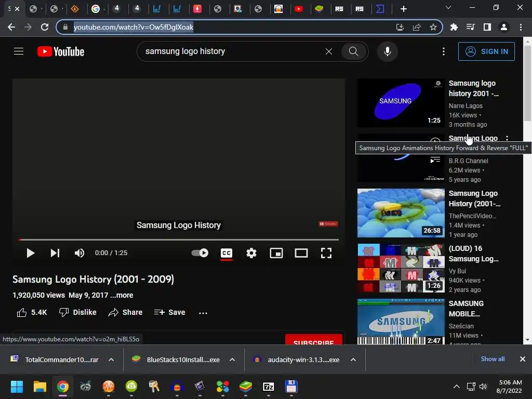Toggle Chrome side panel

(487, 27)
